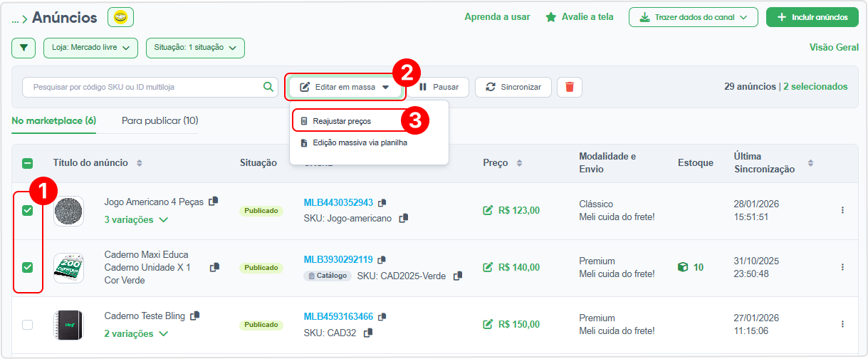Screen dimensions: 868x359
Task: Open the Trazer dados do canal dropdown
Action: coord(694,17)
